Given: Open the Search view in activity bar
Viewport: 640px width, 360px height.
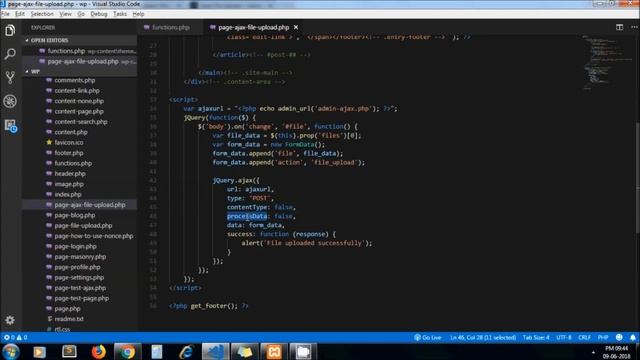Looking at the screenshot, I should [x=10, y=54].
